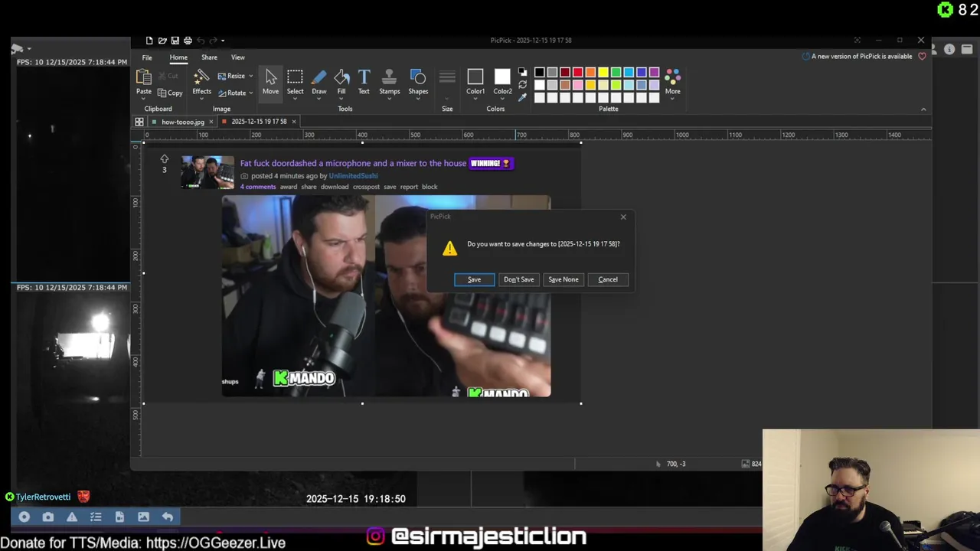980x551 pixels.
Task: Click Save None in the dialog
Action: click(x=563, y=279)
